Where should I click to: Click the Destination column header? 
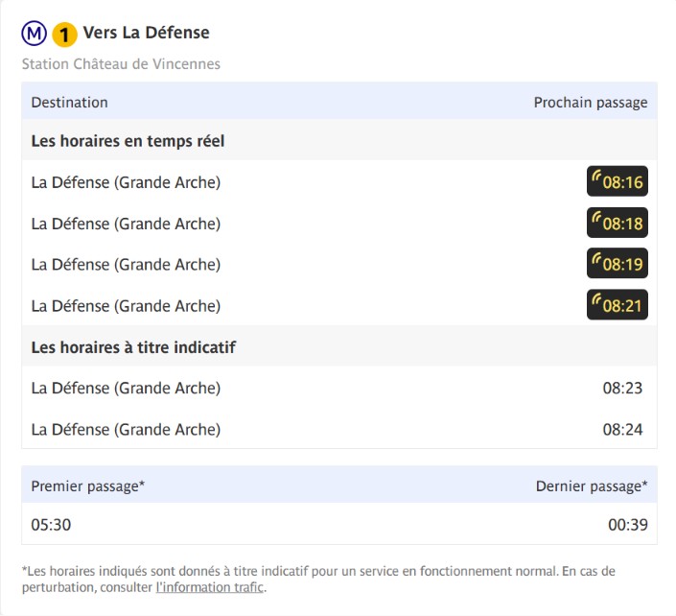[x=69, y=103]
